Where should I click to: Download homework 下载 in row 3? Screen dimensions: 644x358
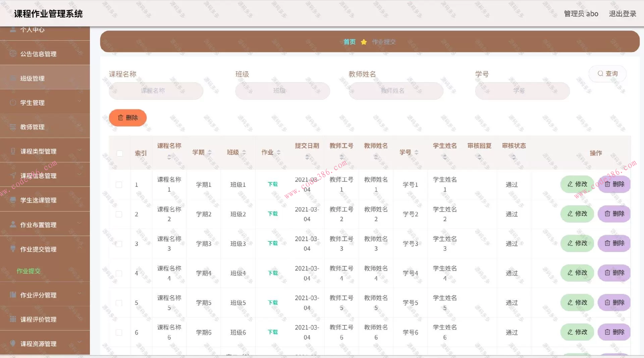point(273,243)
